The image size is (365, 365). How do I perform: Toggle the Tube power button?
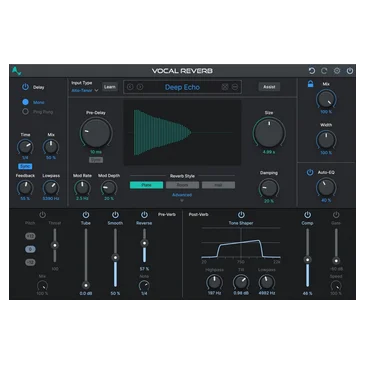[x=86, y=215]
